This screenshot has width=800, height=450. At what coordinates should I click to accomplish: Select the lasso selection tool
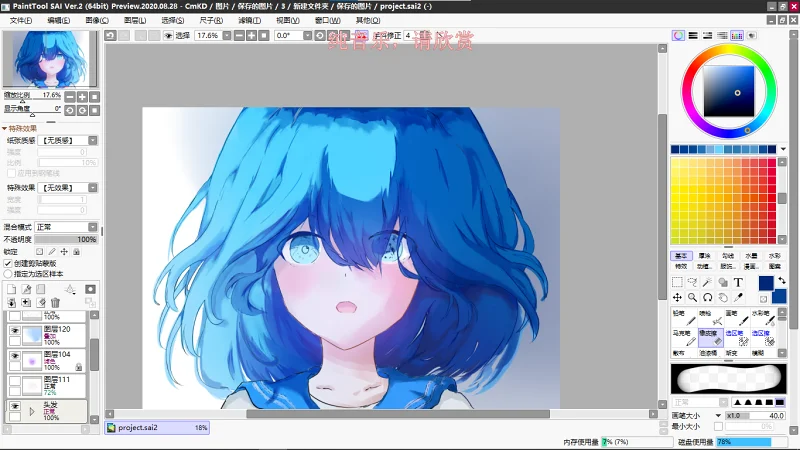pyautogui.click(x=692, y=282)
